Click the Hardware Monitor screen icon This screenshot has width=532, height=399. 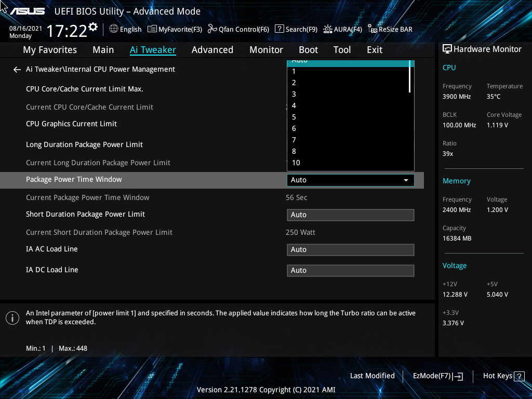tap(447, 49)
